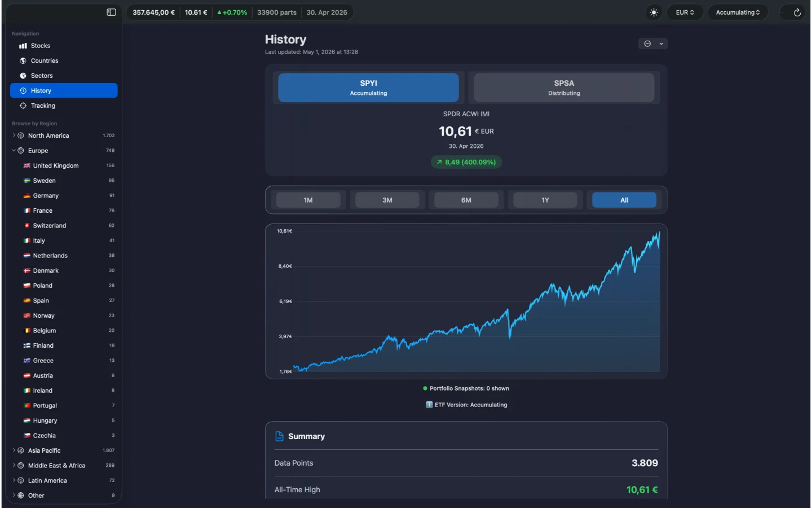The height and width of the screenshot is (508, 812).
Task: Expand the Latin America region
Action: [14, 480]
